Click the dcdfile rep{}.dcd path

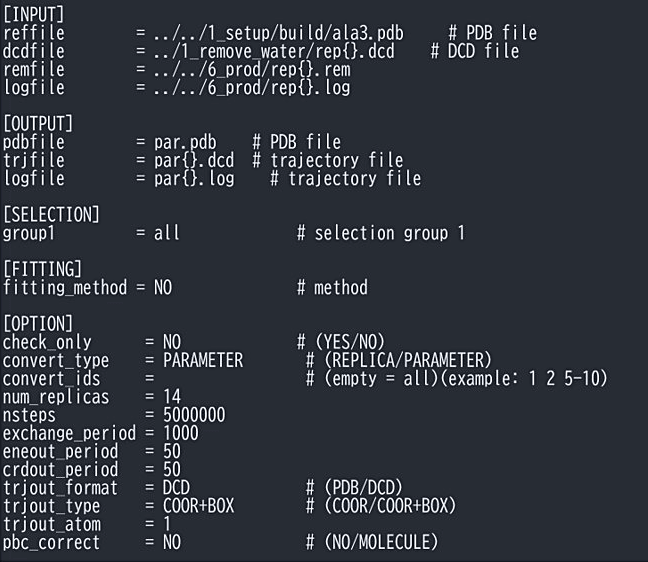pyautogui.click(x=274, y=52)
